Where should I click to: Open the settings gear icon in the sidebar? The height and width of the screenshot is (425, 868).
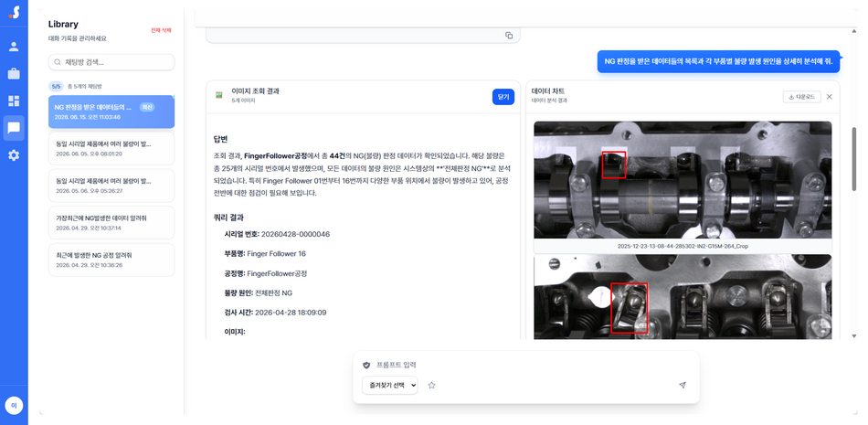[x=14, y=155]
